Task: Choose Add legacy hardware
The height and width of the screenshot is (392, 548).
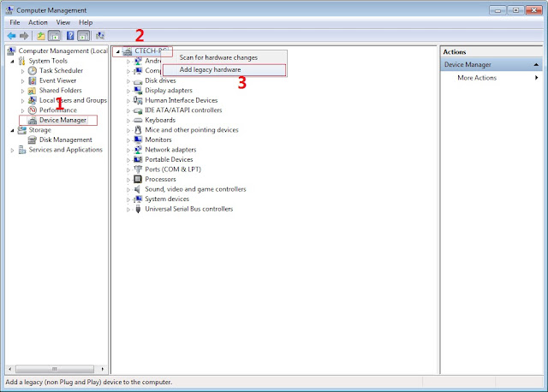Action: coord(224,69)
